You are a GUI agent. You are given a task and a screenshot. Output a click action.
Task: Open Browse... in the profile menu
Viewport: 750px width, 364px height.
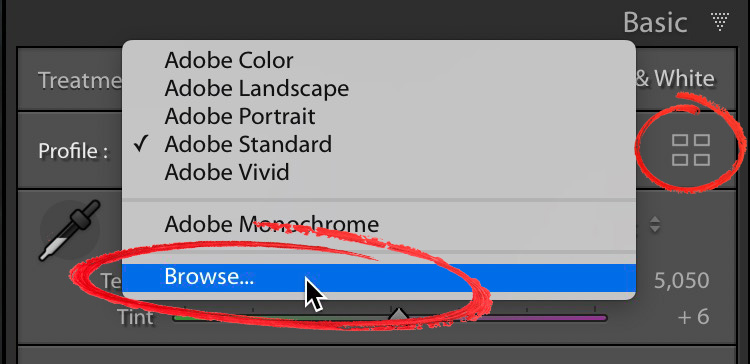click(379, 277)
